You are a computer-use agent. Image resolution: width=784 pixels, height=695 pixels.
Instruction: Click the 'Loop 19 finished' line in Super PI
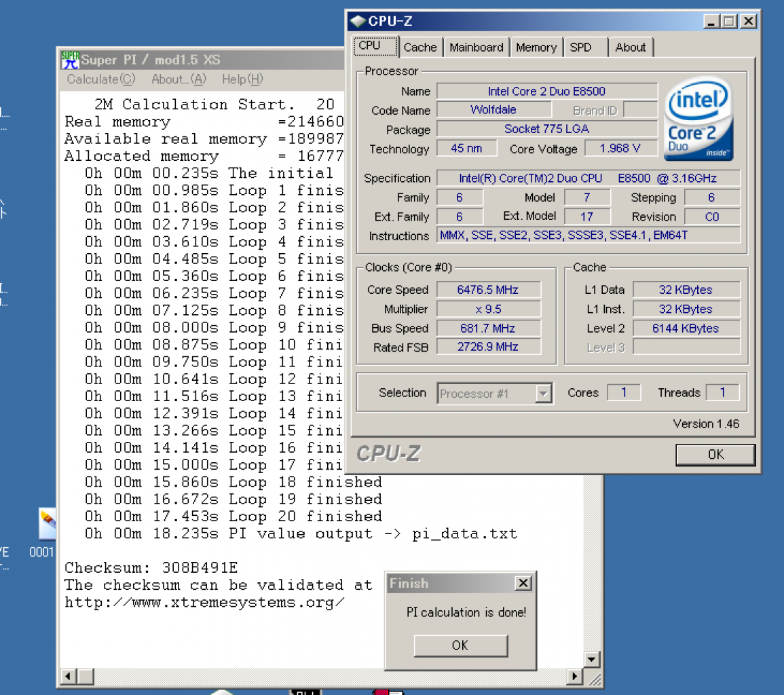click(x=234, y=500)
